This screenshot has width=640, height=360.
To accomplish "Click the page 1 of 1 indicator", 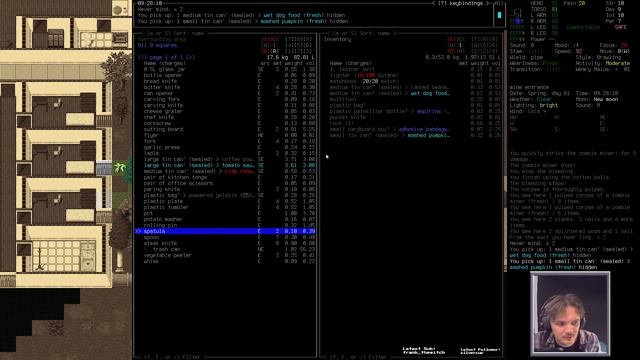I will 167,58.
